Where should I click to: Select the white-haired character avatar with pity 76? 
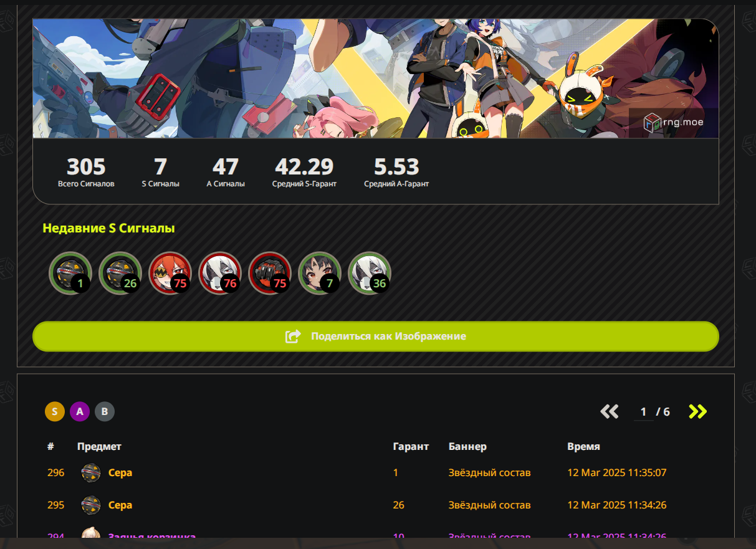pos(220,273)
